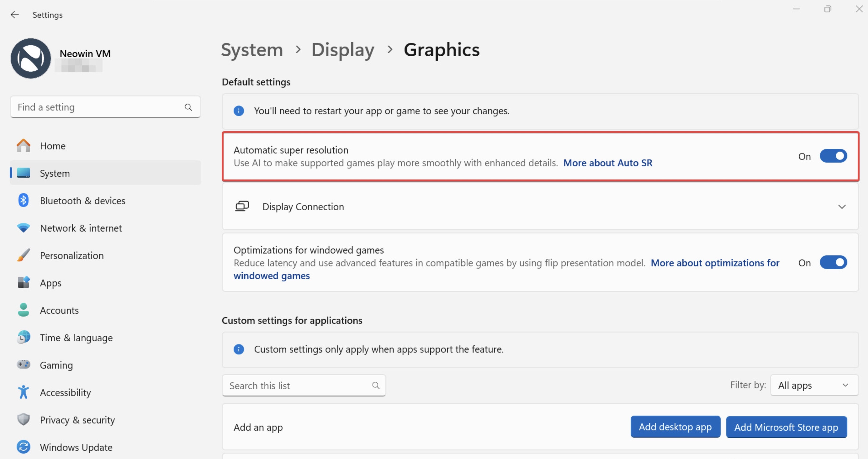This screenshot has width=868, height=459.
Task: Click the Gaming controller icon
Action: [x=23, y=365]
